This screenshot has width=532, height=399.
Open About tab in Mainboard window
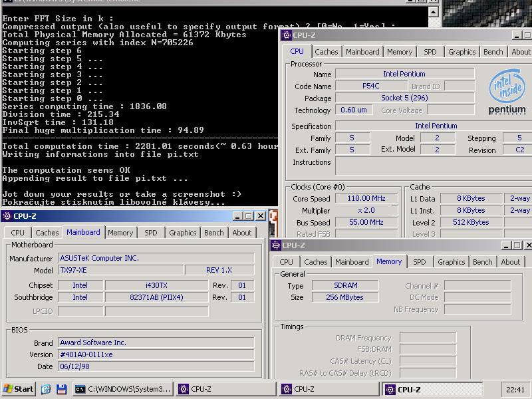pyautogui.click(x=242, y=233)
